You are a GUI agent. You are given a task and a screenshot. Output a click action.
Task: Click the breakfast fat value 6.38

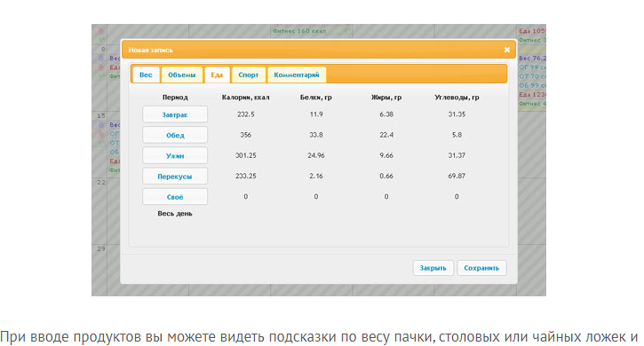(x=386, y=114)
